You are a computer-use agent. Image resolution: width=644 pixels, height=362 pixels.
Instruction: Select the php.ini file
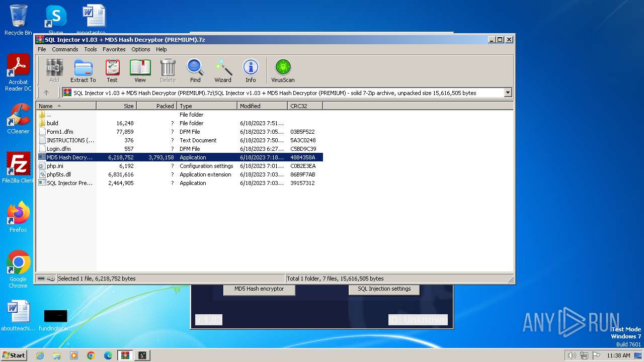click(x=180, y=166)
